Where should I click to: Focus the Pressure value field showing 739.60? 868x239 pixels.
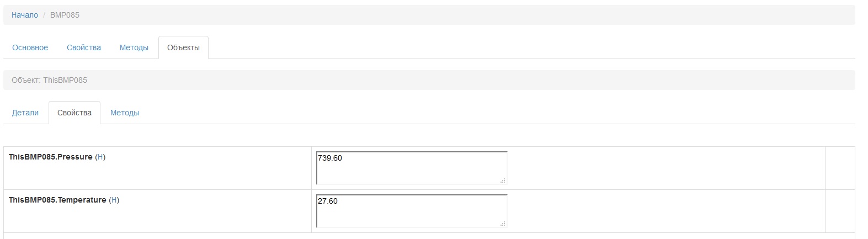coord(411,167)
